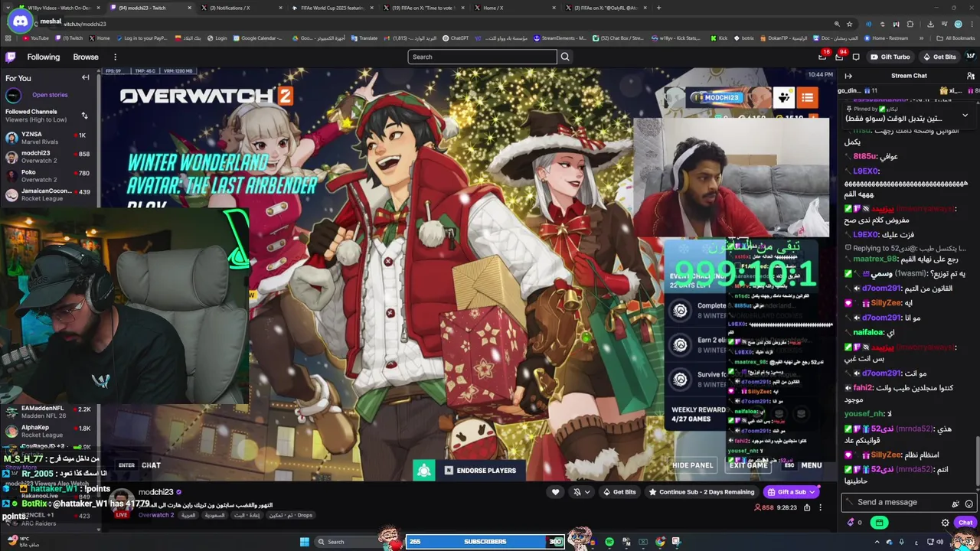Image resolution: width=980 pixels, height=551 pixels.
Task: Share the stream using the share icon
Action: tap(807, 507)
